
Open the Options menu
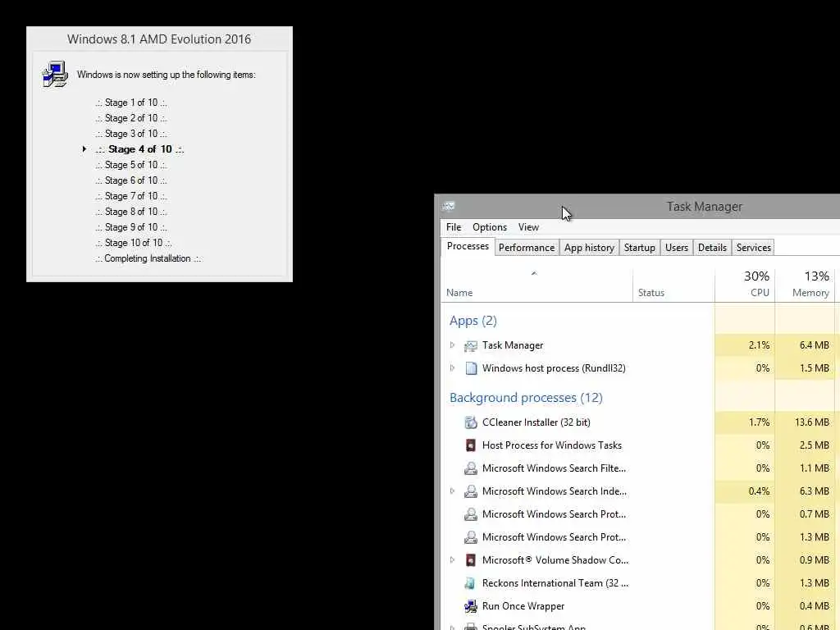pos(489,227)
